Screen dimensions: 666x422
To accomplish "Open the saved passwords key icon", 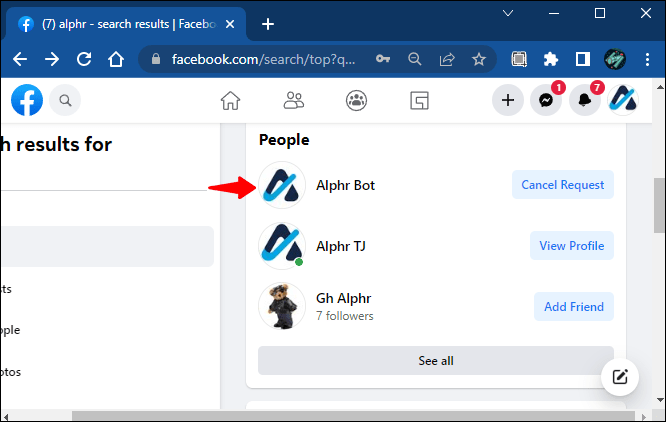I will click(383, 59).
